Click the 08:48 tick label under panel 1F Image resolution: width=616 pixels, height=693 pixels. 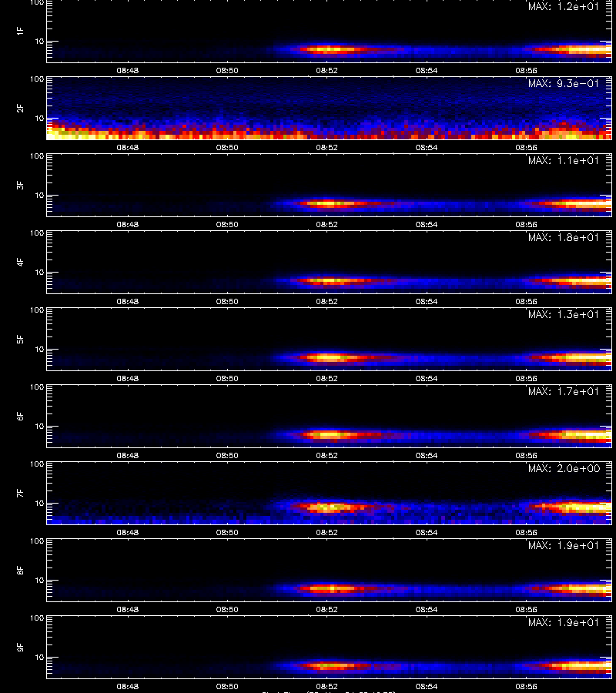coord(128,70)
